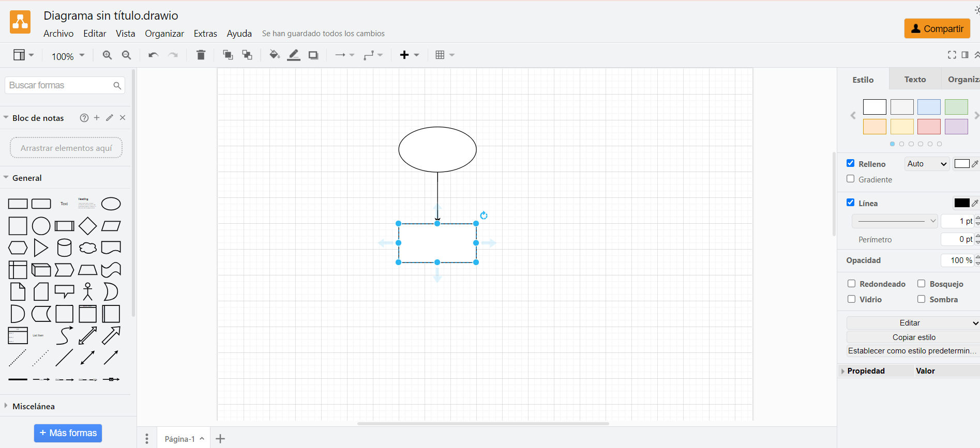Image resolution: width=980 pixels, height=448 pixels.
Task: Edit the Bloc de notas with pencil
Action: 110,118
